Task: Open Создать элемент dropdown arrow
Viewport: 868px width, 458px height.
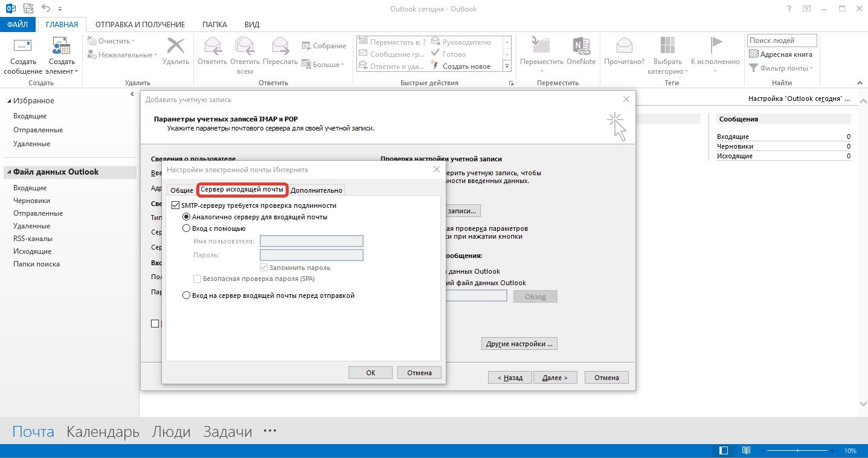Action: pos(77,72)
